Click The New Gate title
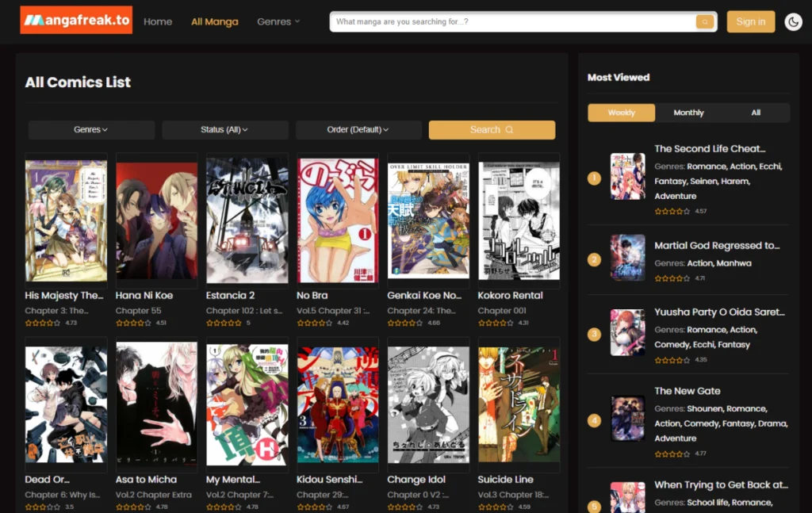The width and height of the screenshot is (812, 513). pyautogui.click(x=688, y=391)
